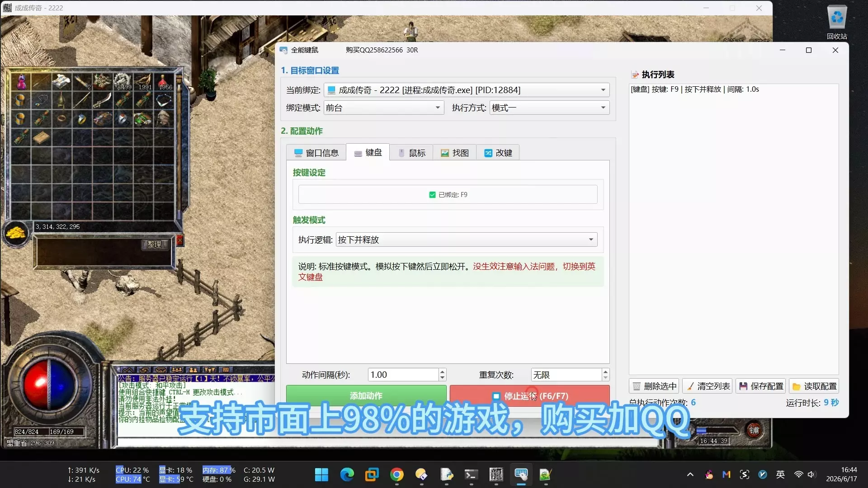Viewport: 868px width, 488px height.
Task: Click the last grid icon above game chat
Action: 226,370
